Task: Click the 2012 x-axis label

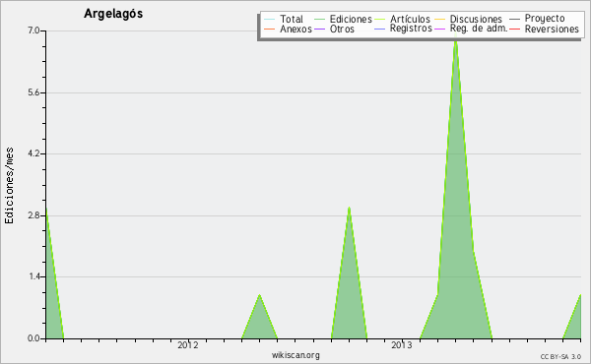Action: click(x=188, y=344)
